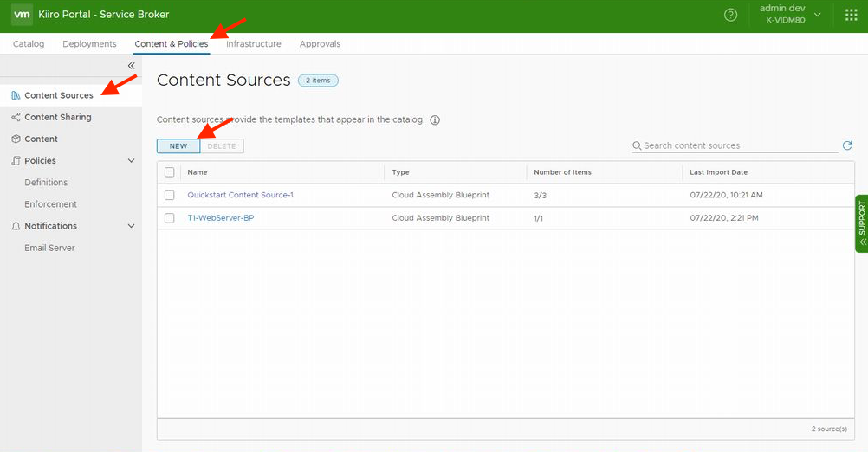The image size is (868, 452).
Task: Open admin dev user dropdown
Action: (790, 15)
